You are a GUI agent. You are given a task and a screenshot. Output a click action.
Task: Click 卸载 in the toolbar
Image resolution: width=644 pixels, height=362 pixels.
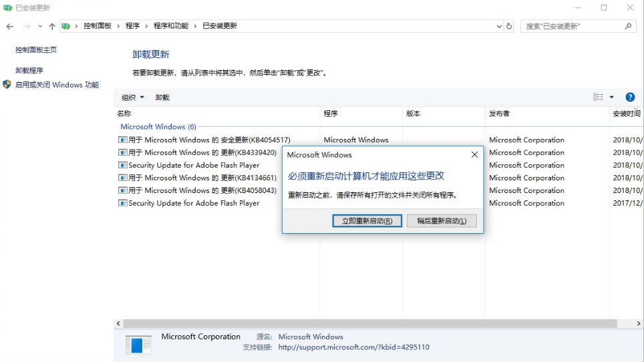click(x=162, y=98)
